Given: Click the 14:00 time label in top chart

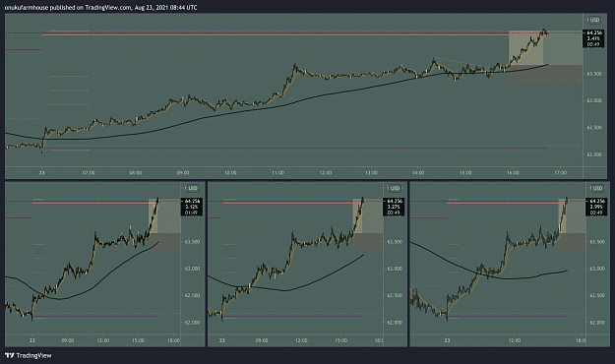Looking at the screenshot, I should pyautogui.click(x=418, y=172).
